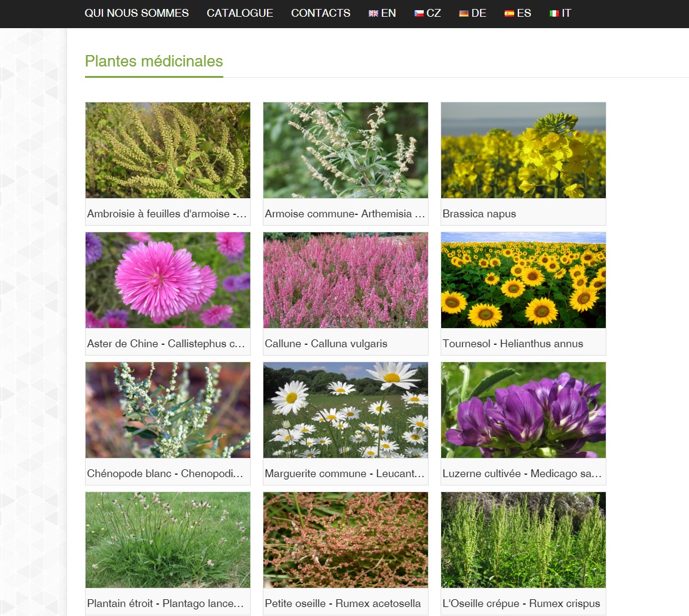689x616 pixels.
Task: Open the Armoise commune plant photo
Action: pyautogui.click(x=345, y=150)
